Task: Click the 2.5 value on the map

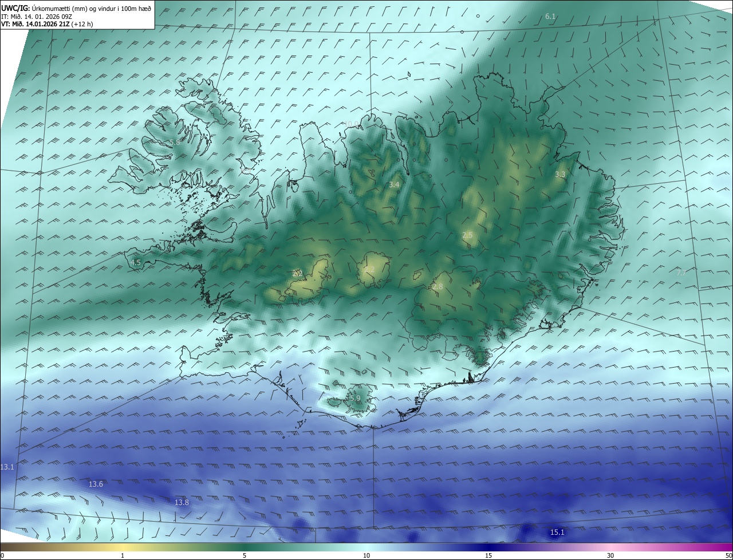Action: [467, 235]
